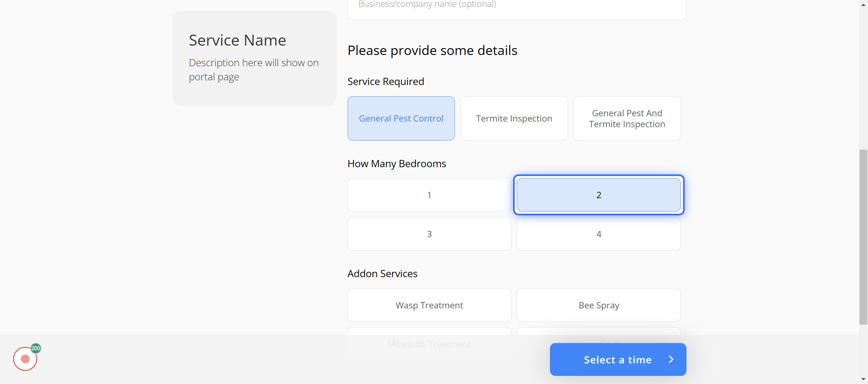Select General Pest Control service option
868x384 pixels.
pos(401,118)
